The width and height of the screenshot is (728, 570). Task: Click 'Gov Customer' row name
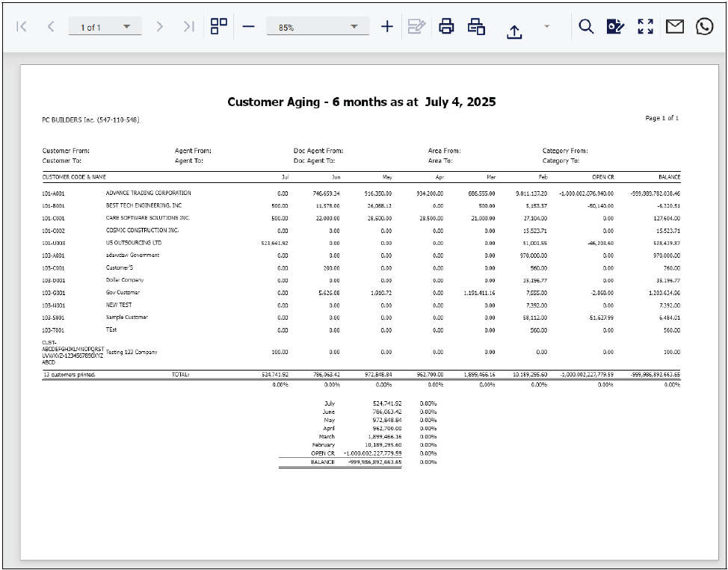click(x=123, y=292)
